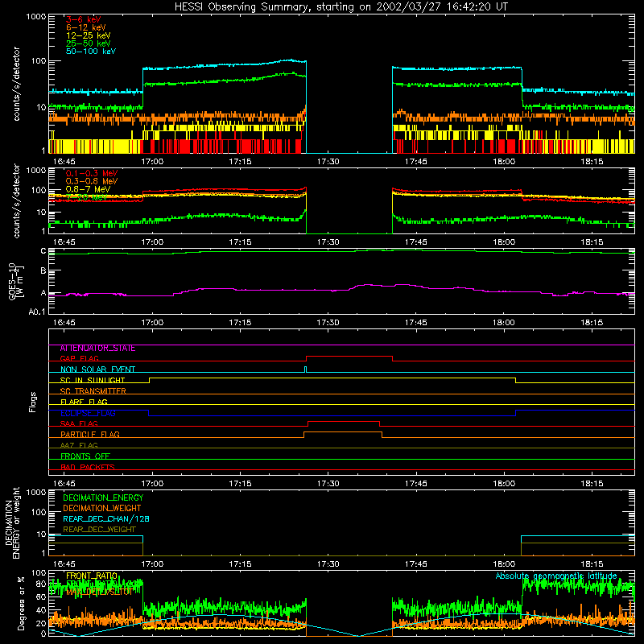
Task: Click 17:45 tick under the Flags panel
Action: (x=415, y=484)
